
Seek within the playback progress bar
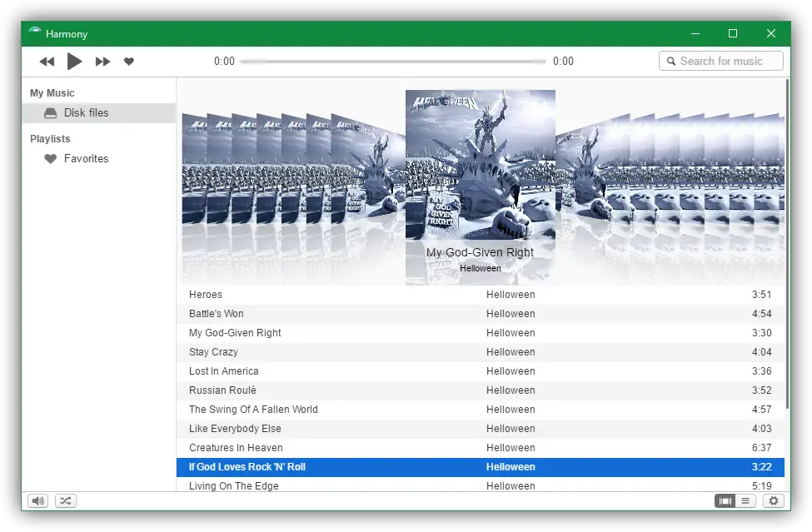pos(393,61)
